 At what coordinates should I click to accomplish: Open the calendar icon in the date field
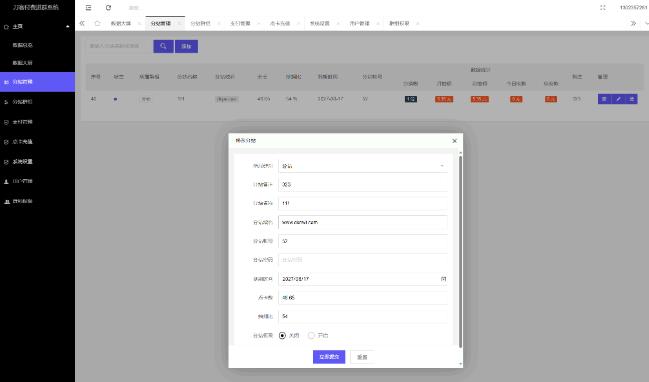[443, 279]
